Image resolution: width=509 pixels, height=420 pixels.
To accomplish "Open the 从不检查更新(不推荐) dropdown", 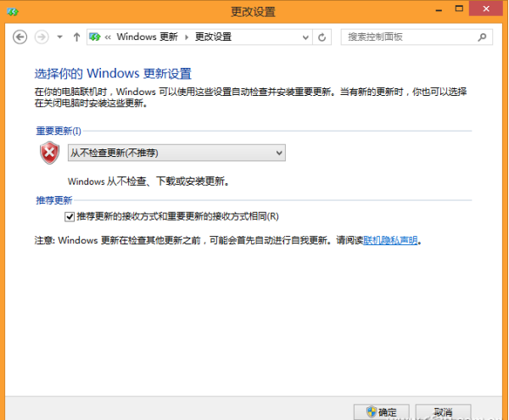I will 176,153.
